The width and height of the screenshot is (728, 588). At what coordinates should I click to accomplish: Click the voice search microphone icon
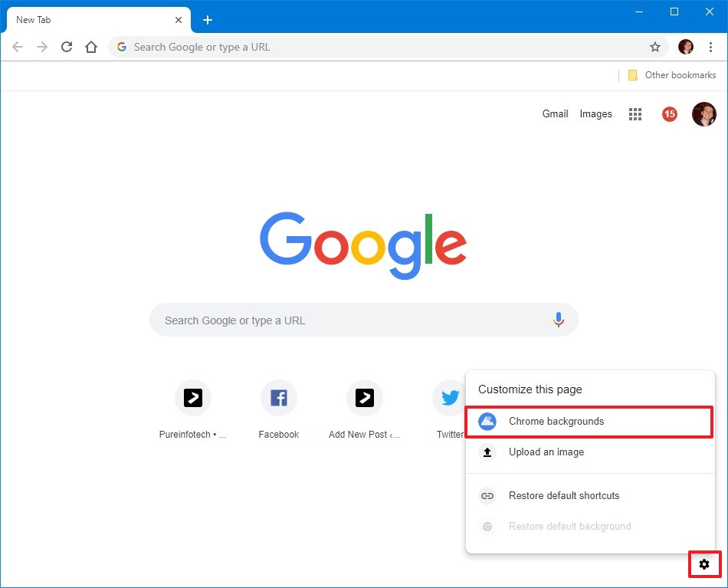tap(558, 319)
